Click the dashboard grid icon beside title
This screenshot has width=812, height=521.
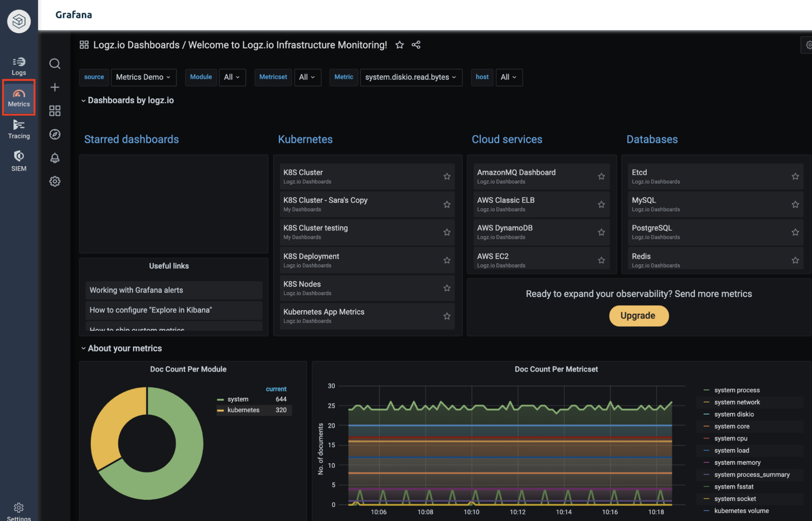pos(84,45)
